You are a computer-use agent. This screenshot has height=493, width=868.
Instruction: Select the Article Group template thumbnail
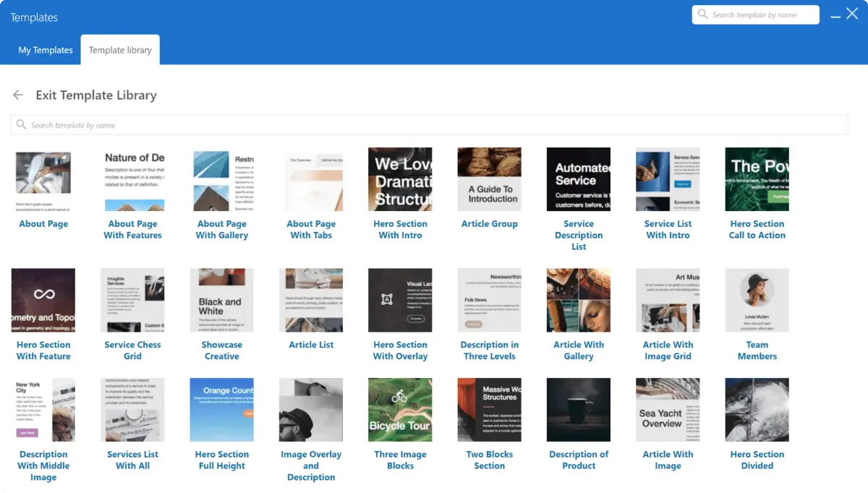pyautogui.click(x=490, y=179)
